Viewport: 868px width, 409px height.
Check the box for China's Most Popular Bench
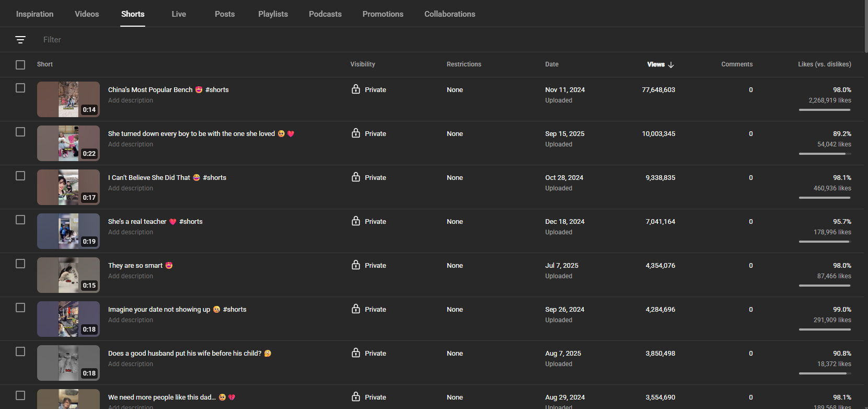pos(20,88)
